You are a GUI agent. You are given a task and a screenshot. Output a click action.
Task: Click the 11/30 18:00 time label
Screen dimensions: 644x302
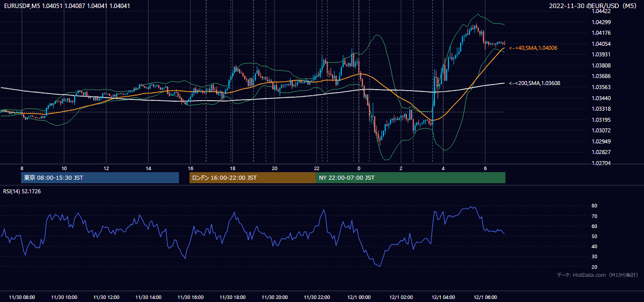(x=232, y=297)
